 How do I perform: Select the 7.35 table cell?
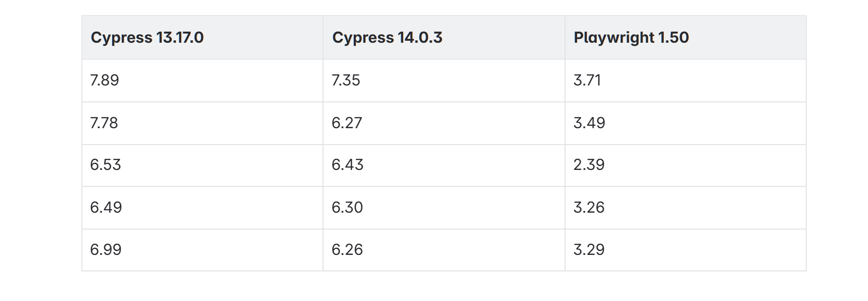pos(444,81)
